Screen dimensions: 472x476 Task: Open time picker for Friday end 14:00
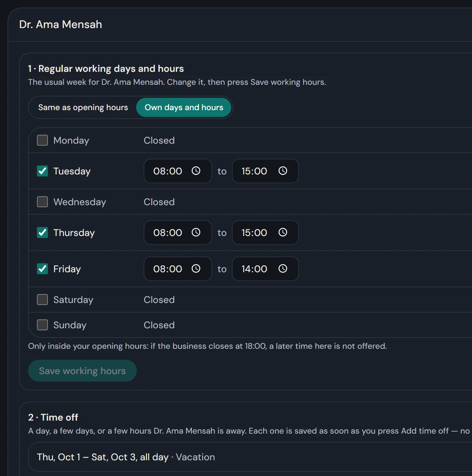(x=283, y=268)
